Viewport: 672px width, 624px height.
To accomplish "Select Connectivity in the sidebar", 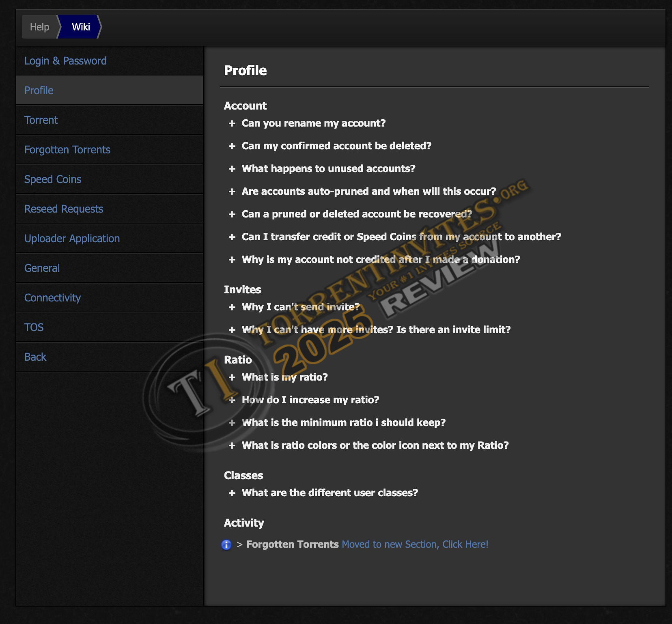I will (52, 298).
